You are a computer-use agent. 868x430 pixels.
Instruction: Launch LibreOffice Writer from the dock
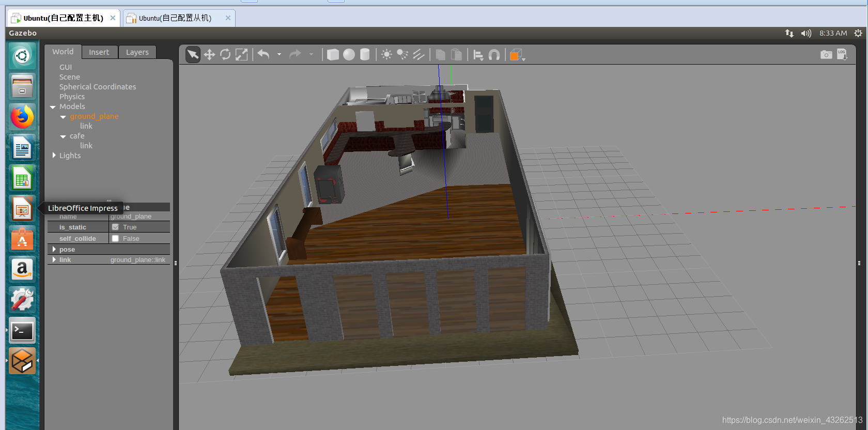click(x=22, y=148)
